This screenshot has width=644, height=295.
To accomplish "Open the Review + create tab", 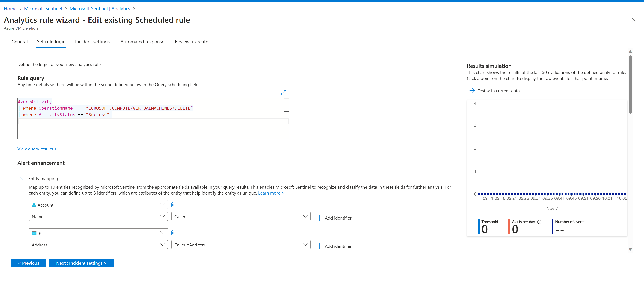I will click(x=191, y=42).
